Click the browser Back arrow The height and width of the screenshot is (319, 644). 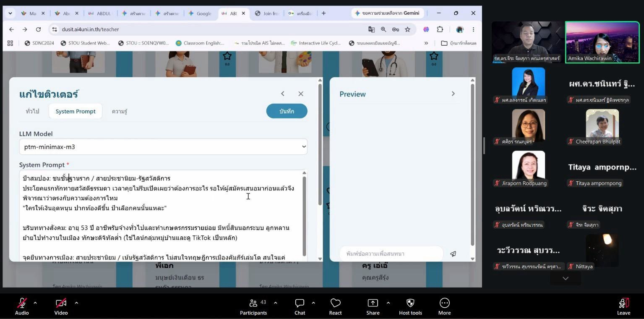[x=11, y=29]
